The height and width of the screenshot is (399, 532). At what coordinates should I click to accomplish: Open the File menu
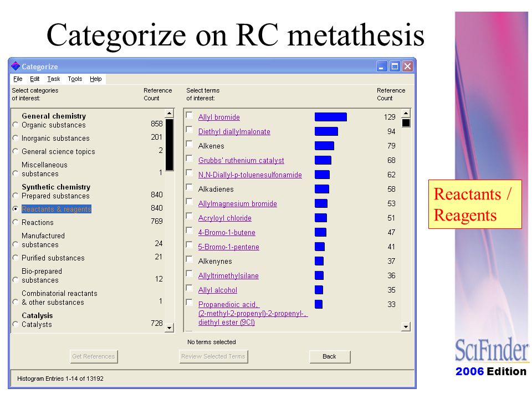[x=18, y=79]
